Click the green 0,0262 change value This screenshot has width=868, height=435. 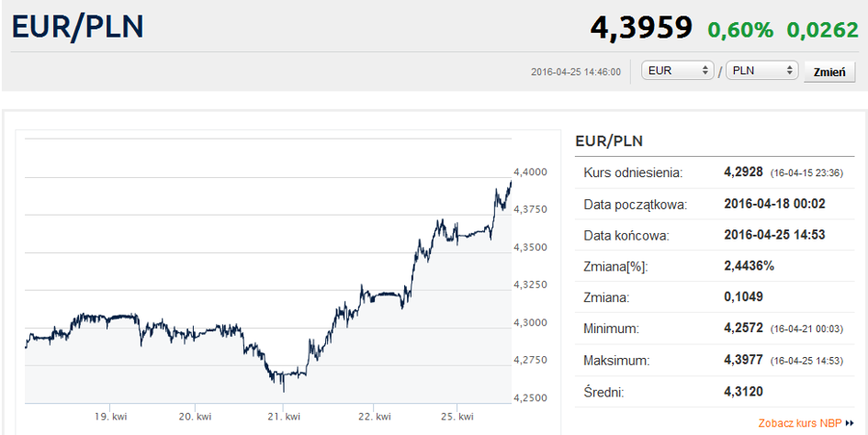coord(822,29)
